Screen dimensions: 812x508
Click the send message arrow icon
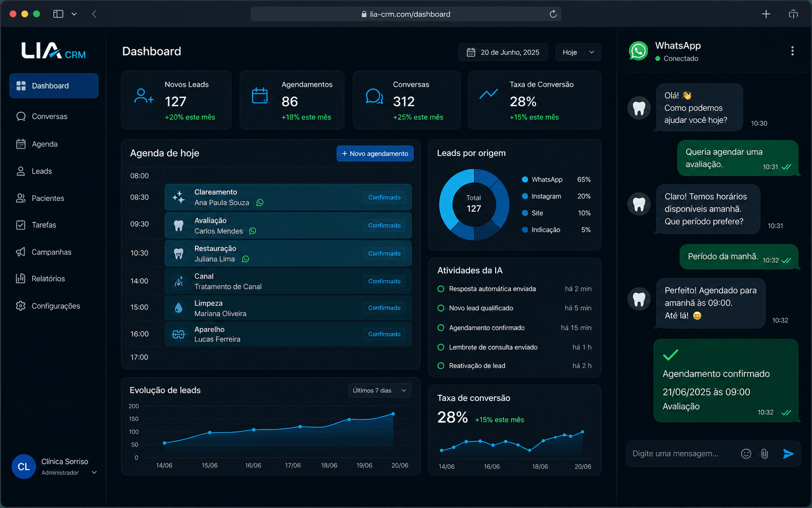tap(788, 453)
